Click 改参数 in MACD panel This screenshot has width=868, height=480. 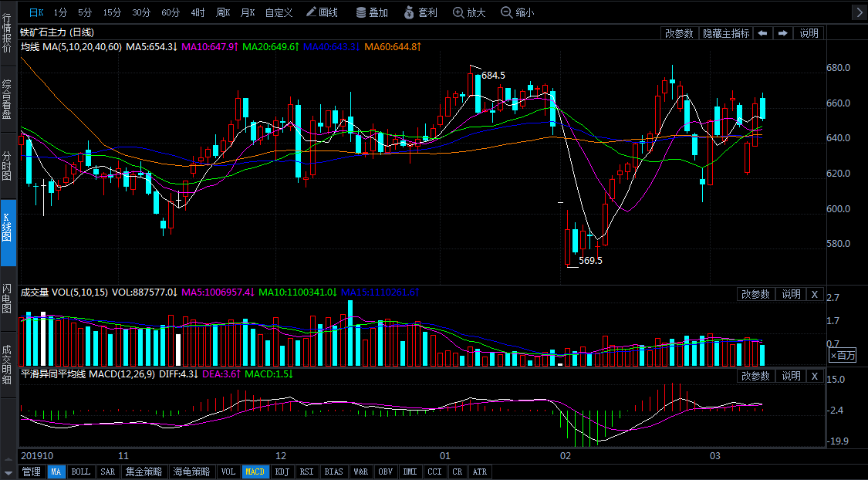755,377
